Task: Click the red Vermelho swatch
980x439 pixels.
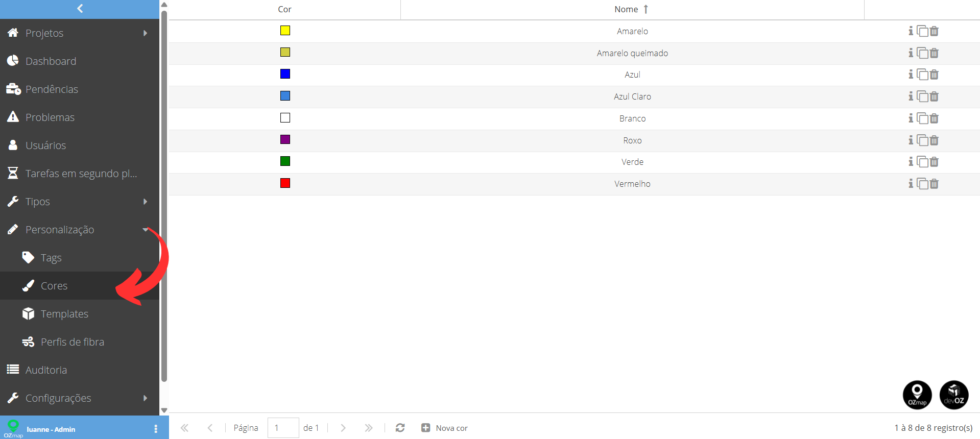Action: 285,183
